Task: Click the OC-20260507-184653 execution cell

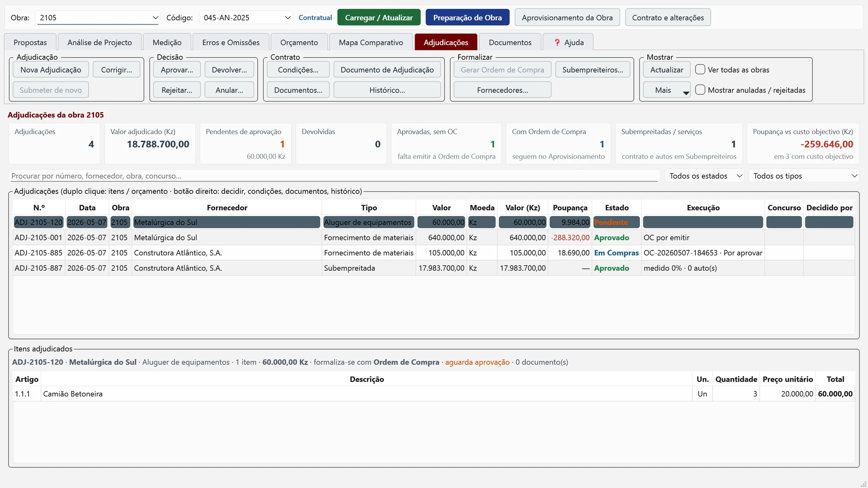Action: 703,253
